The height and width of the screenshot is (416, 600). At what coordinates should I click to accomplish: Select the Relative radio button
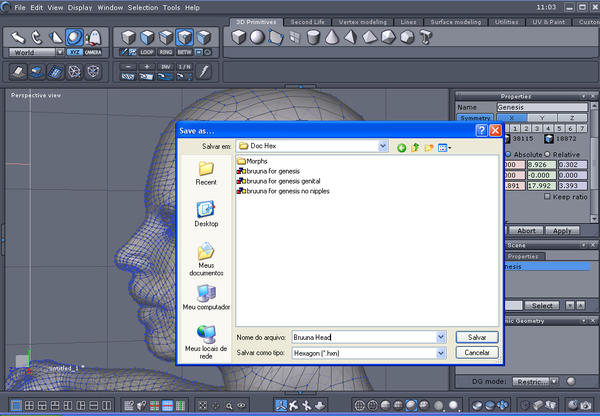(x=547, y=154)
